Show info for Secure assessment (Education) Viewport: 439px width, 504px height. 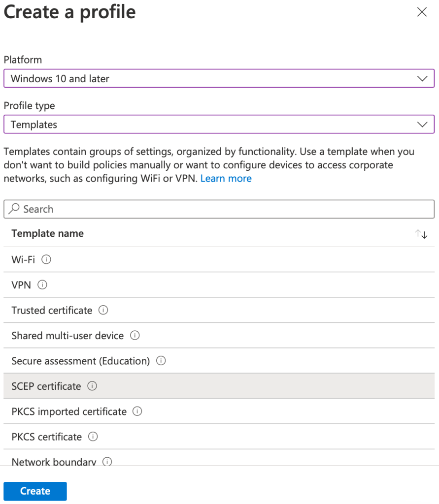click(x=161, y=361)
